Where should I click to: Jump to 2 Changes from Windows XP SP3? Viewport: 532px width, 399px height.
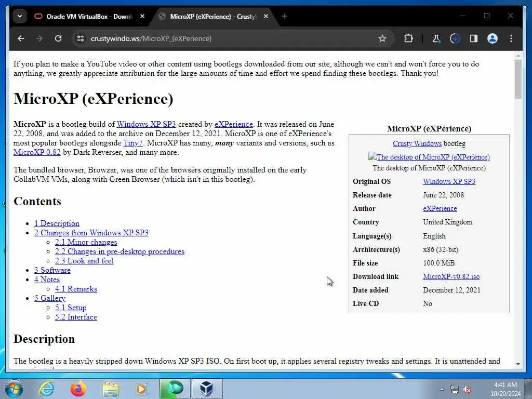(91, 233)
